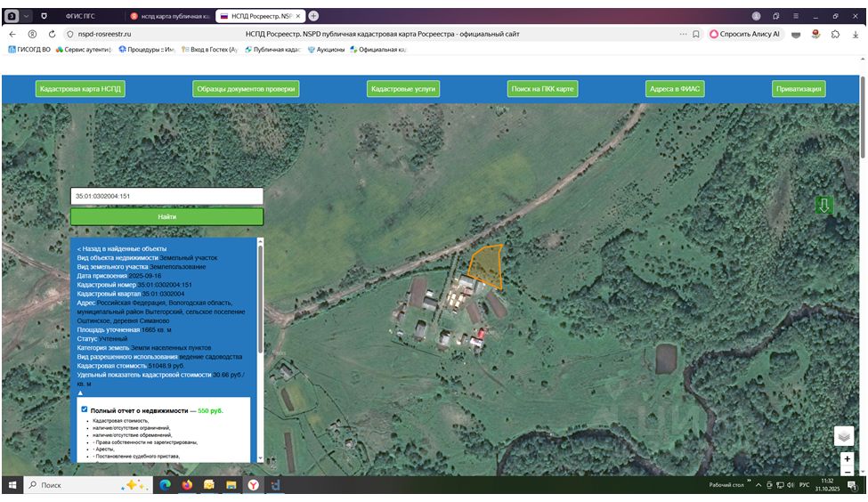The image size is (868, 502).
Task: Click the Площадь уточненная 1665 кв. м row
Action: [124, 330]
